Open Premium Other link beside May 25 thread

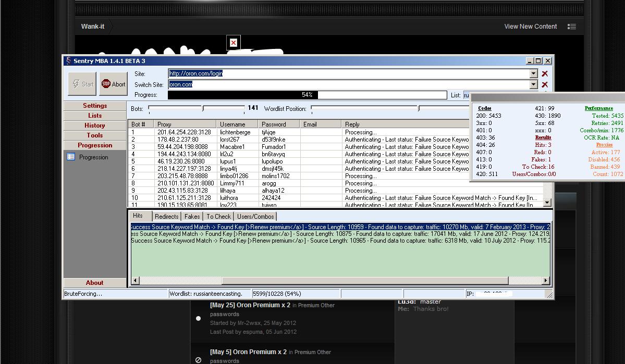coord(316,306)
